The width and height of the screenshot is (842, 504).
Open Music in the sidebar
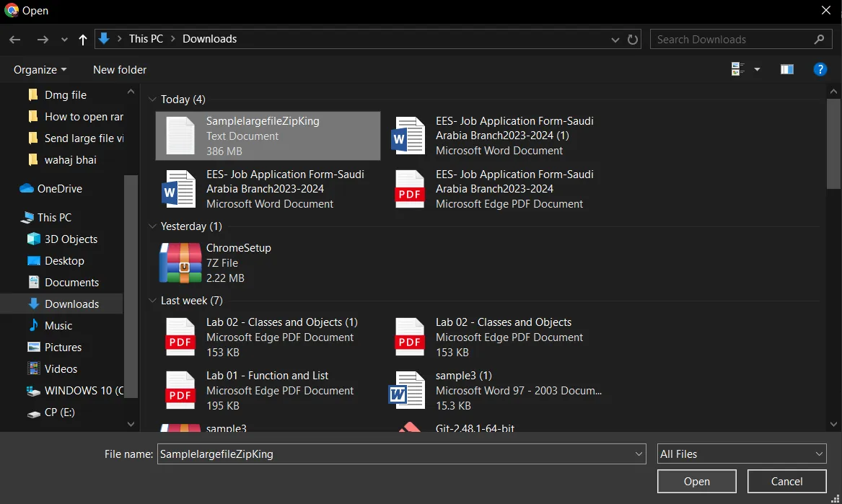pyautogui.click(x=58, y=325)
